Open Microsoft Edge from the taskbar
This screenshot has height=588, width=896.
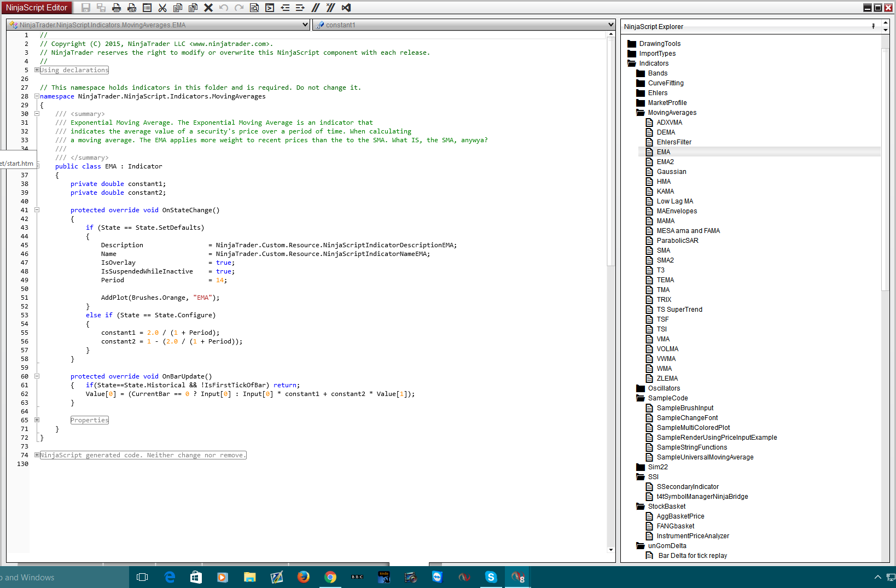170,577
